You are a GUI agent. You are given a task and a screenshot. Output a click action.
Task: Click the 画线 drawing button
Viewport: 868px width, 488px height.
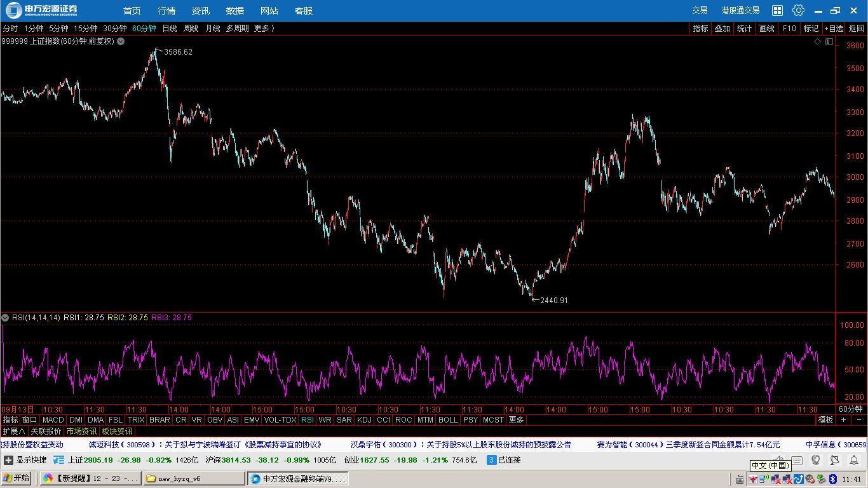767,29
